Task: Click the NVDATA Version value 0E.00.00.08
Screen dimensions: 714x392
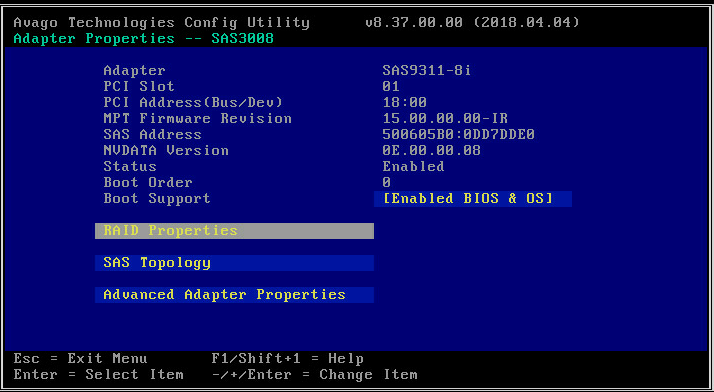Action: click(431, 151)
